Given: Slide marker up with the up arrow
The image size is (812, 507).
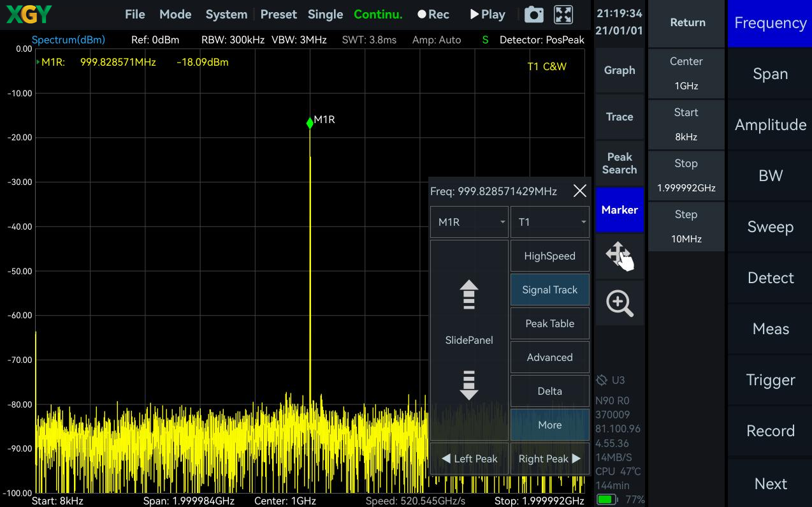Looking at the screenshot, I should 469,295.
